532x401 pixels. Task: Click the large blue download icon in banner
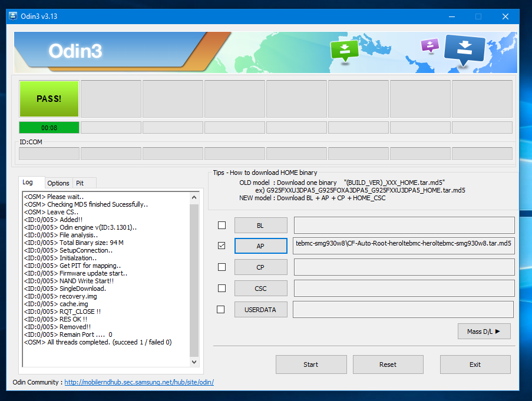click(464, 50)
